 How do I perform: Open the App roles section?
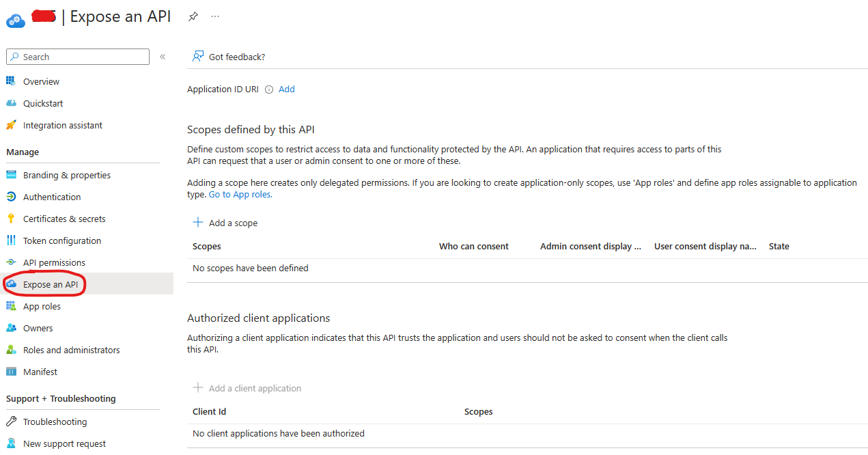coord(43,306)
